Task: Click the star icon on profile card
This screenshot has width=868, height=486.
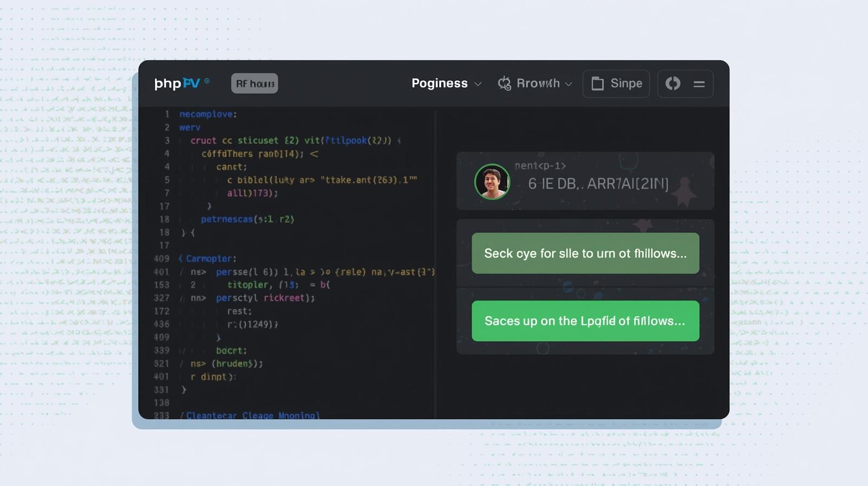Action: click(685, 193)
